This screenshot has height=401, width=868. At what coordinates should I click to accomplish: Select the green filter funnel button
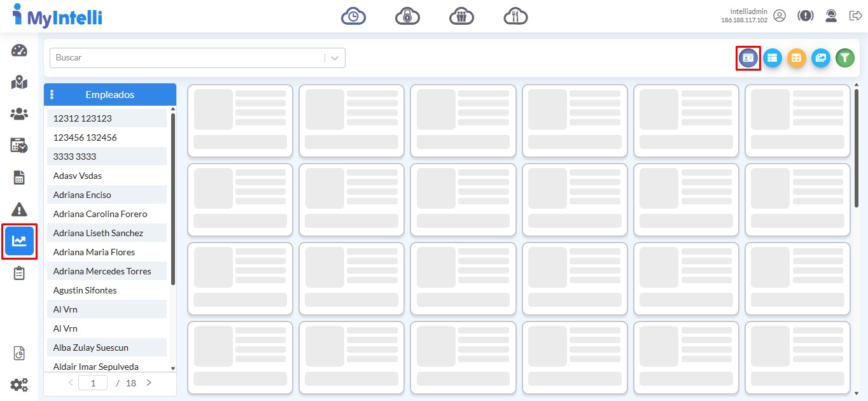pyautogui.click(x=844, y=58)
